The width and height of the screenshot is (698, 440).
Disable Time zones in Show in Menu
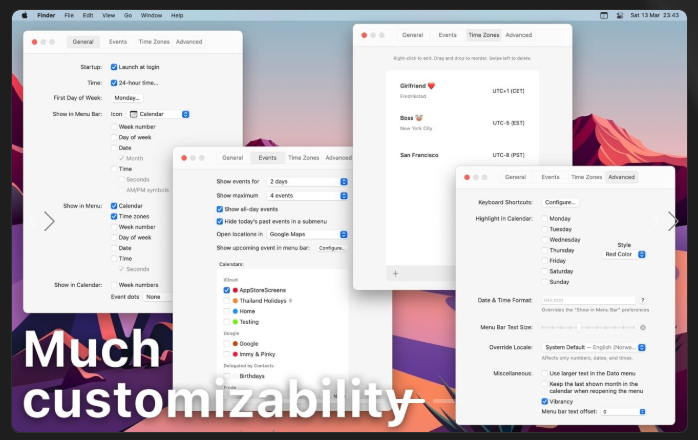pos(114,216)
